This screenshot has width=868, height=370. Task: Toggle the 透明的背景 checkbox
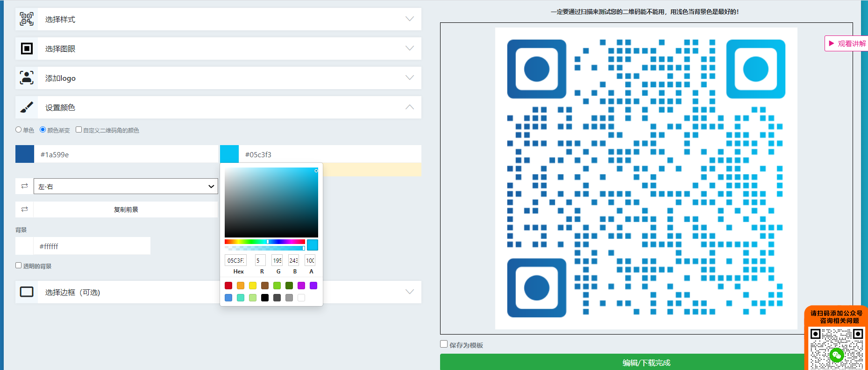coord(19,265)
